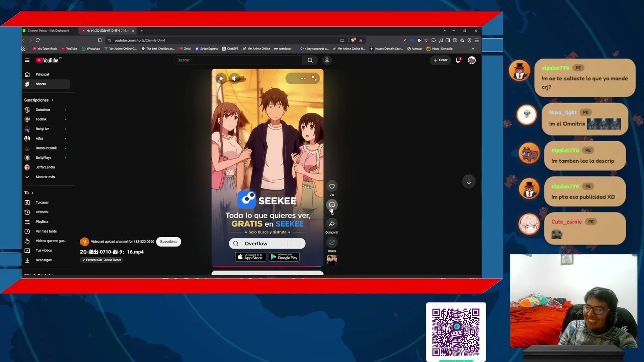
Task: Open the browser main menu
Action: [477, 40]
